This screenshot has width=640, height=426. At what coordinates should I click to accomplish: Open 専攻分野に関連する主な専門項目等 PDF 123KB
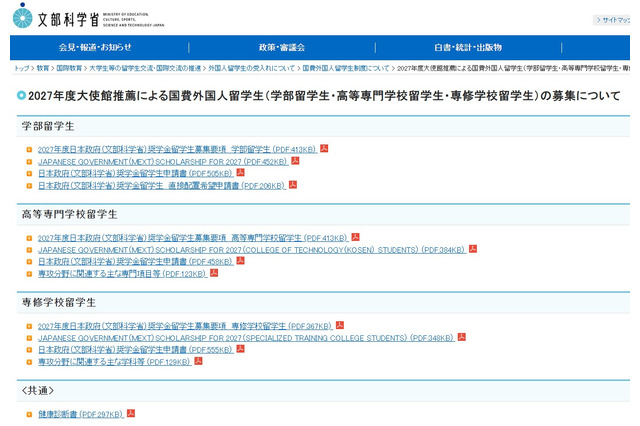pyautogui.click(x=122, y=274)
